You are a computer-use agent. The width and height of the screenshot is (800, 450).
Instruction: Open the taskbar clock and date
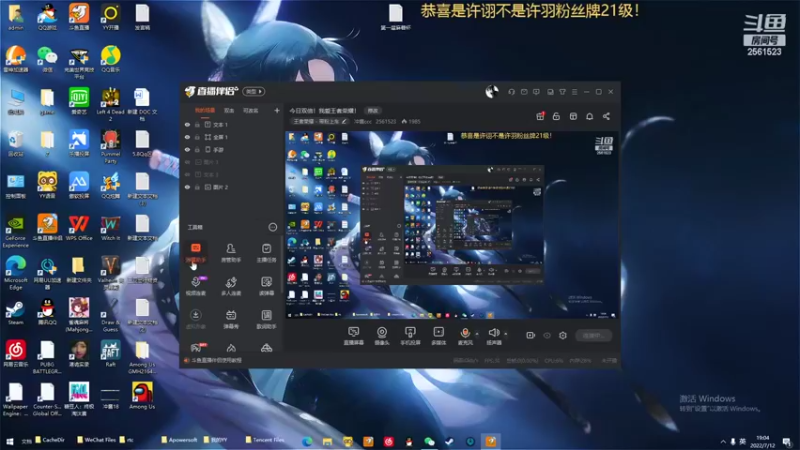click(762, 441)
